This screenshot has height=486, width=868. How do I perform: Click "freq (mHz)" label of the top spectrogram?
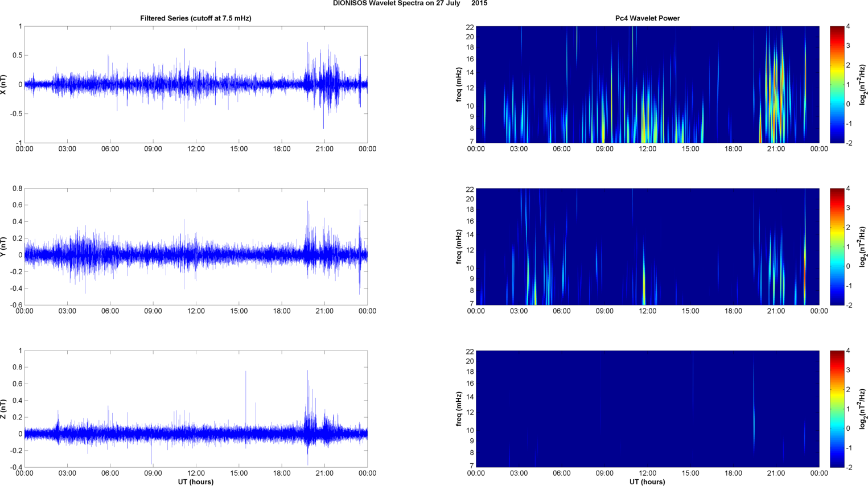pyautogui.click(x=459, y=85)
